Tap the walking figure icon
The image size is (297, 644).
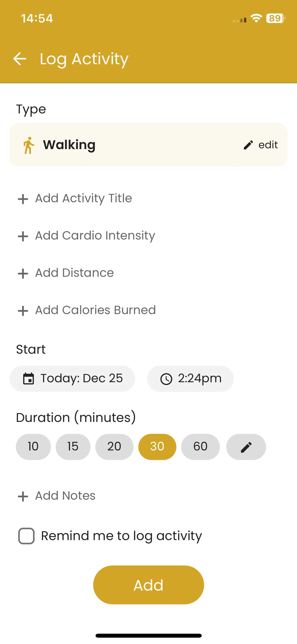(29, 145)
